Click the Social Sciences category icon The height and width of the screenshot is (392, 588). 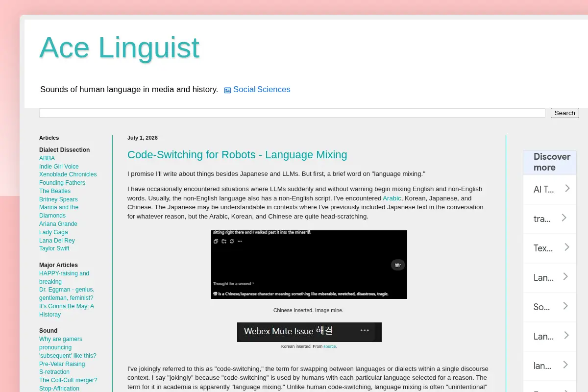coord(227,90)
